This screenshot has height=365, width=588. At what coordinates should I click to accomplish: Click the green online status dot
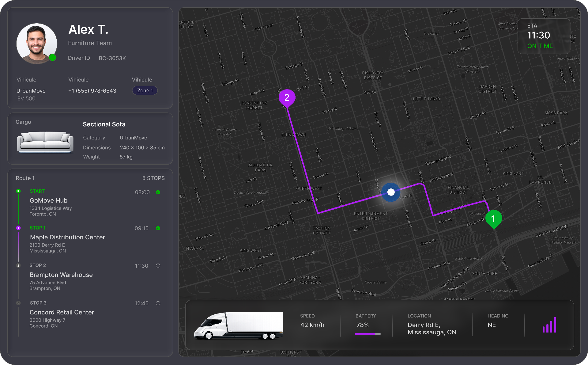(x=52, y=58)
